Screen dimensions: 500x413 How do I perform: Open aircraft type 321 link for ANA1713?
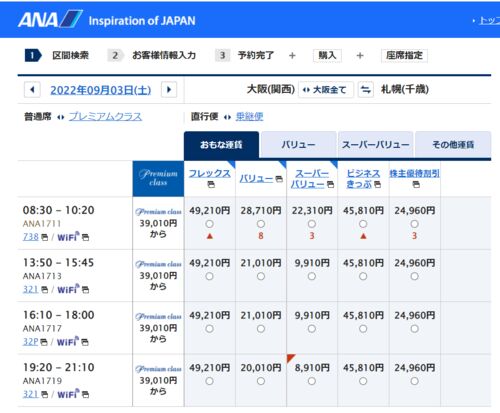[x=31, y=289]
